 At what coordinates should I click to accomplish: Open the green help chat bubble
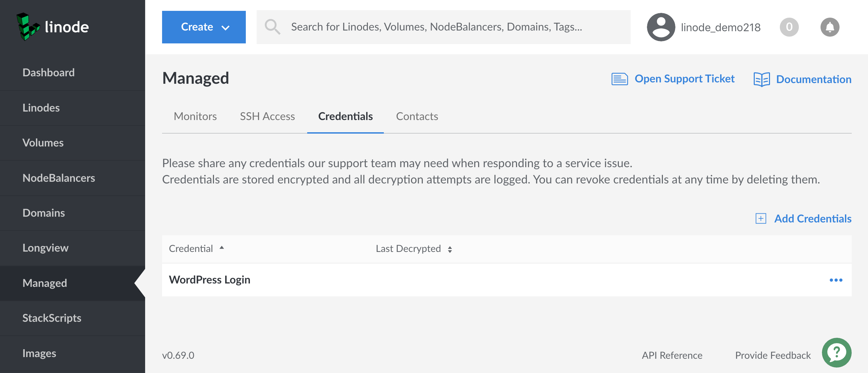click(836, 353)
